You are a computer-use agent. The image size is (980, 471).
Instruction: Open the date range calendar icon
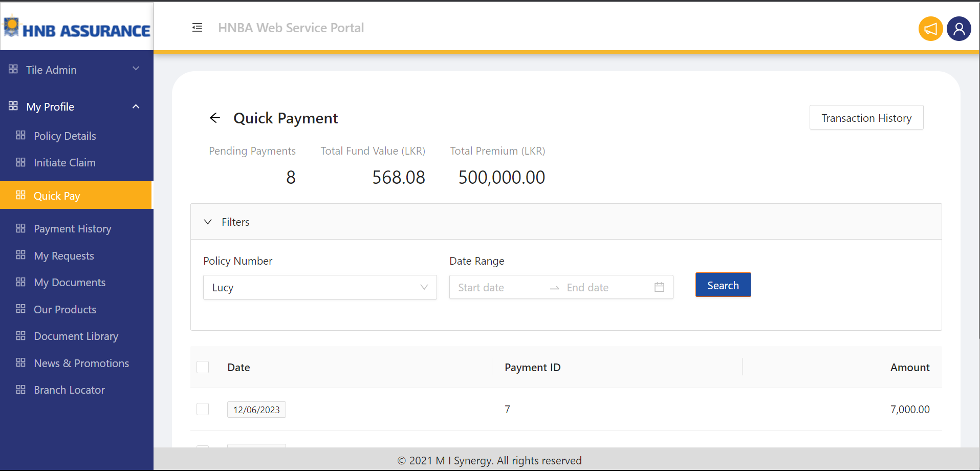(x=659, y=287)
